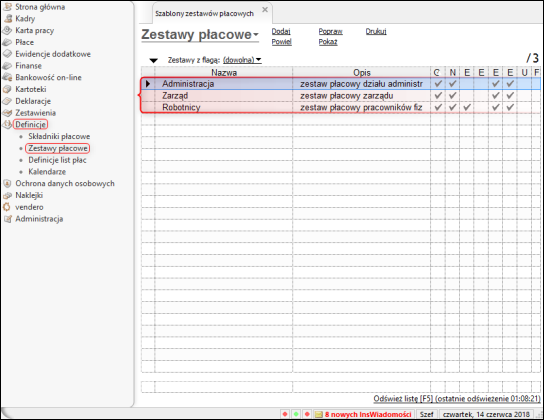The image size is (544, 420).
Task: Toggle last E column check for Administracja
Action: tap(510, 84)
